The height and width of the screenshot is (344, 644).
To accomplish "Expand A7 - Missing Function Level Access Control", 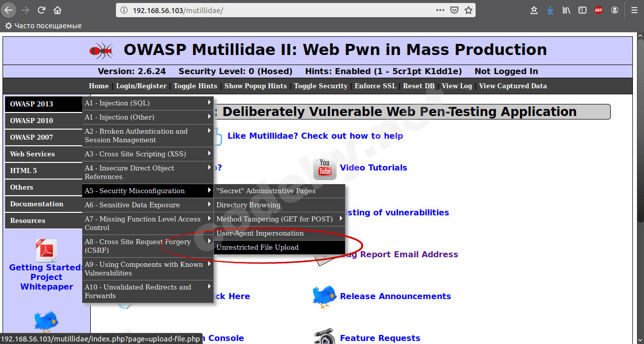I will click(x=148, y=223).
